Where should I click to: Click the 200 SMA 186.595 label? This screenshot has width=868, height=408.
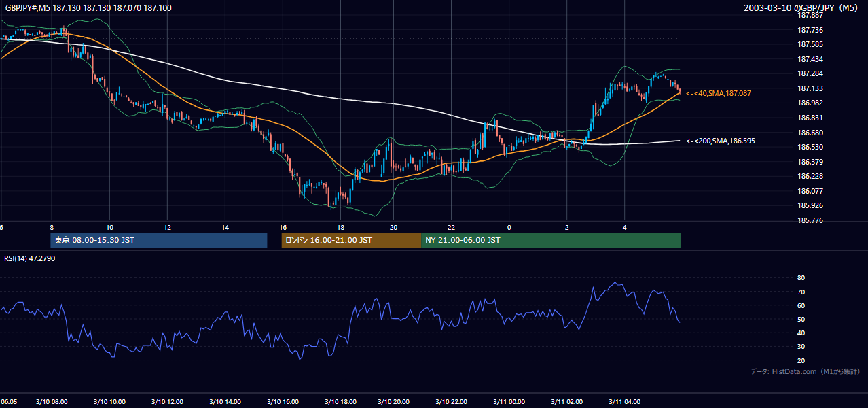coord(721,141)
